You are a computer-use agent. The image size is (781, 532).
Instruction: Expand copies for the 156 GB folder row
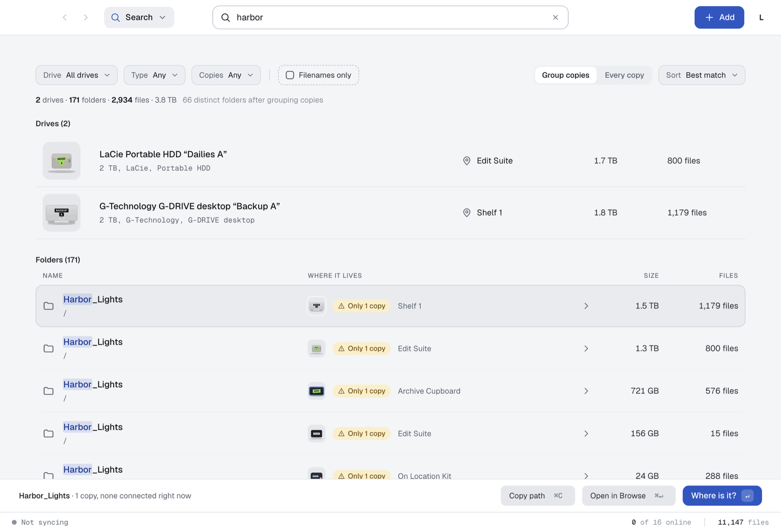[586, 433]
